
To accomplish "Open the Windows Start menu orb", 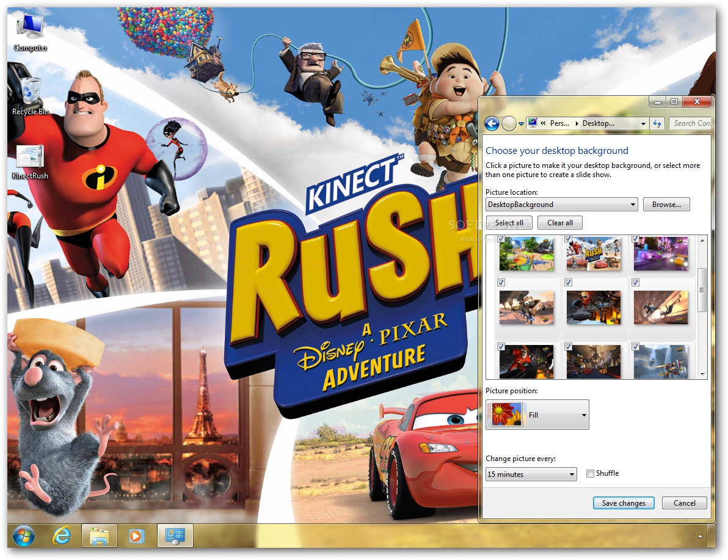I will pos(23,536).
